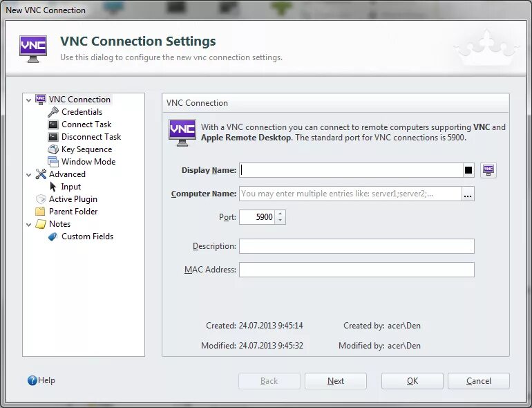Click the Next button
Image resolution: width=532 pixels, height=408 pixels.
pos(336,381)
